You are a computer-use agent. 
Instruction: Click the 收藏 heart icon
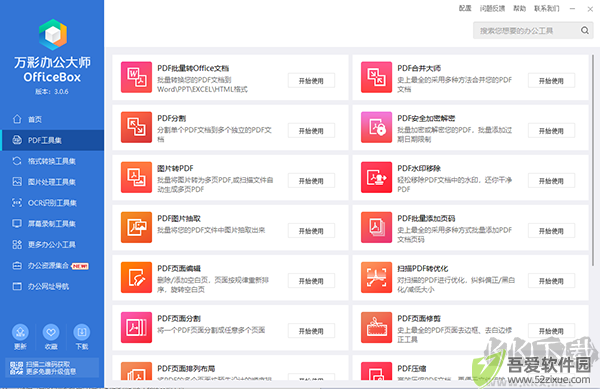pyautogui.click(x=51, y=332)
